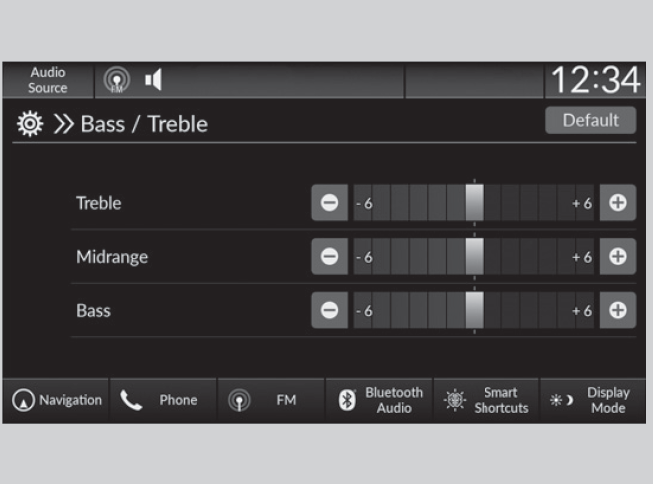Tap the Bass plus icon
The height and width of the screenshot is (484, 653).
coord(618,310)
